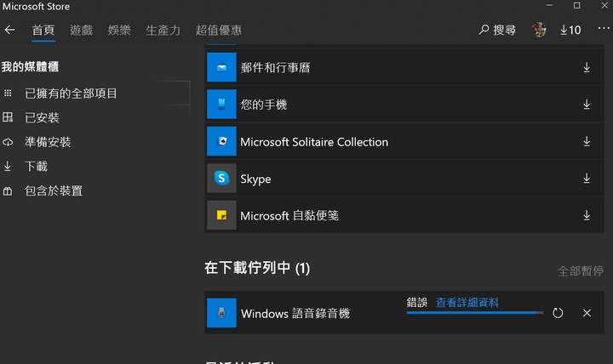Open Windows 語音錄音機 in queue
Viewport: 613px width, 364px height.
295,313
